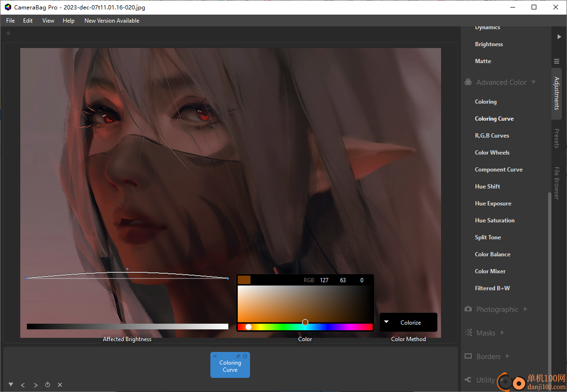Click the previous arrow in the tray toolbar
This screenshot has width=567, height=392.
pos(23,385)
